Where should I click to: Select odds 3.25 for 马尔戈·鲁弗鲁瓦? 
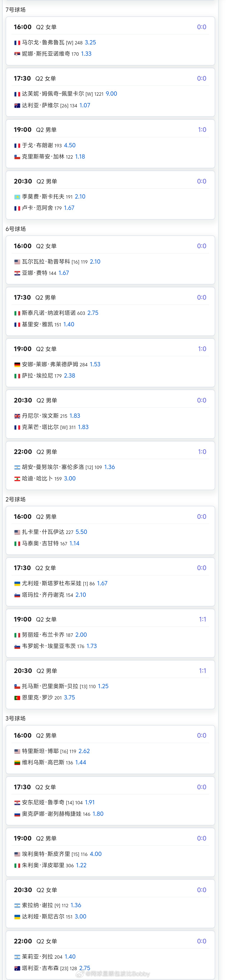coord(90,43)
